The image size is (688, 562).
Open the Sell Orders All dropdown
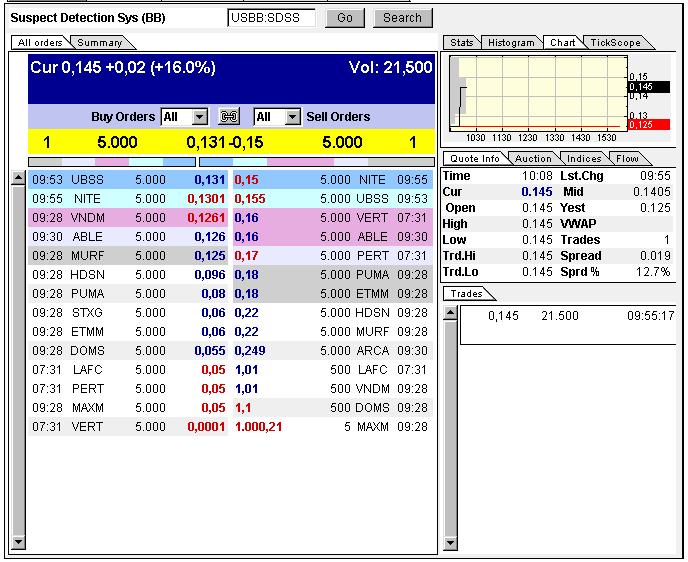tap(277, 117)
